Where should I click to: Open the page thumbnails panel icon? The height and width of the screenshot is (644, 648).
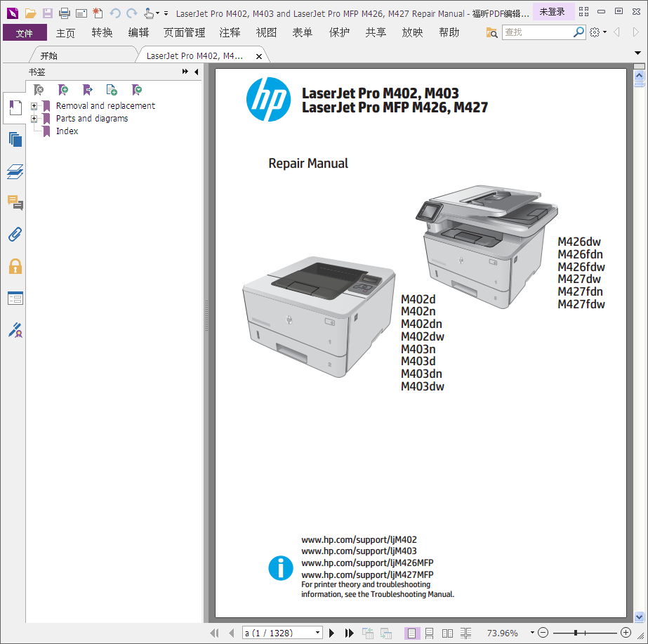(15, 139)
